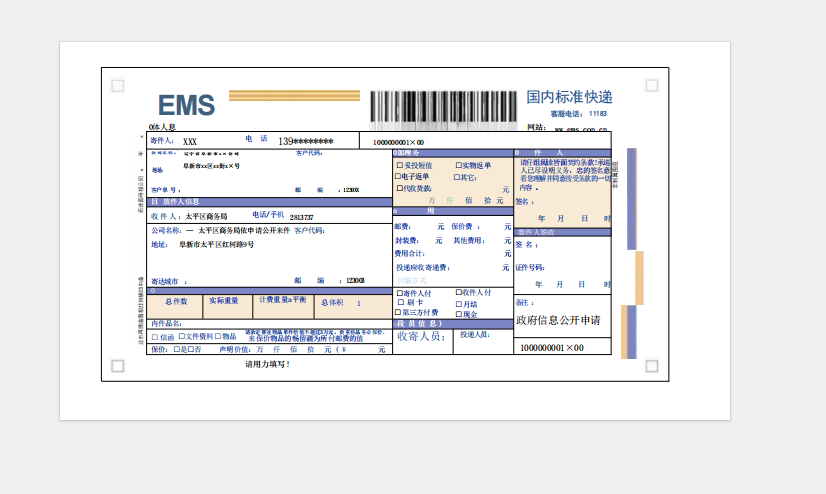Tick the 寄件人付 checkbox
The image size is (826, 494).
[x=399, y=293]
